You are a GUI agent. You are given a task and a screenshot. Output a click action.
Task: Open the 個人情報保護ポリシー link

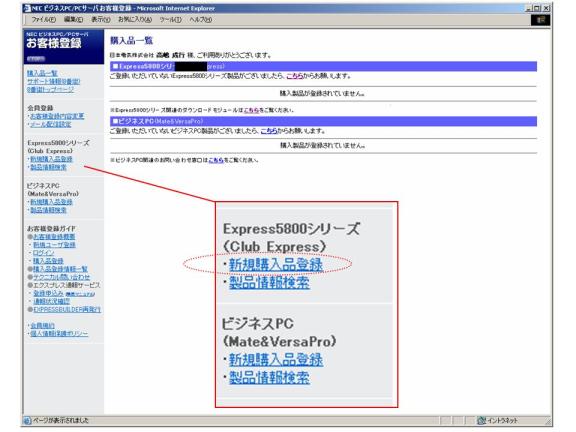click(59, 334)
